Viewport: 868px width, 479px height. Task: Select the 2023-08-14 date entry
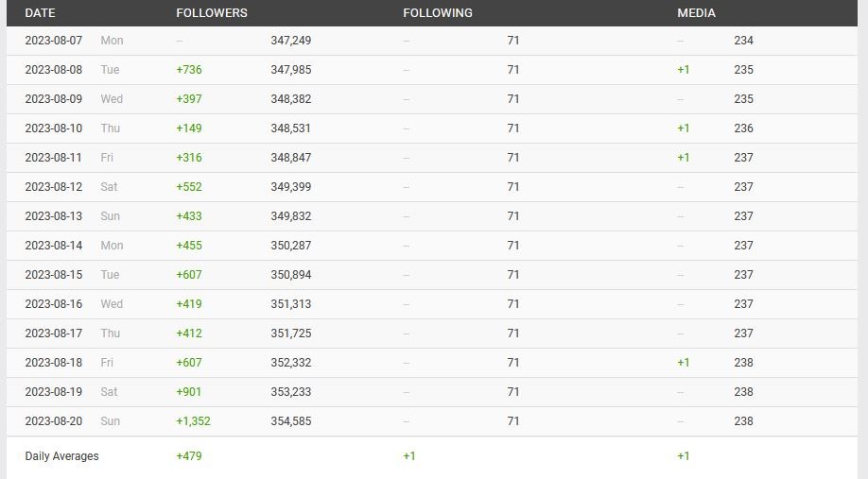(x=54, y=246)
